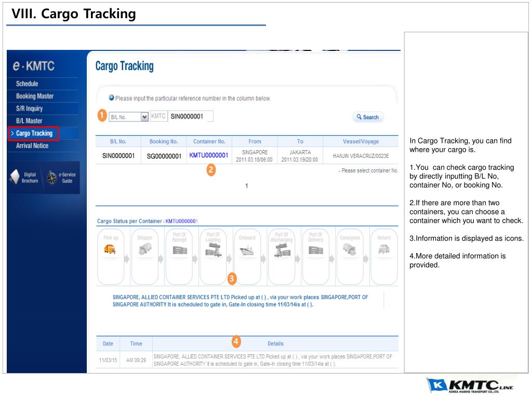Image resolution: width=532 pixels, height=399 pixels.
Task: Click the Cargo Tracking page heading
Action: (125, 66)
